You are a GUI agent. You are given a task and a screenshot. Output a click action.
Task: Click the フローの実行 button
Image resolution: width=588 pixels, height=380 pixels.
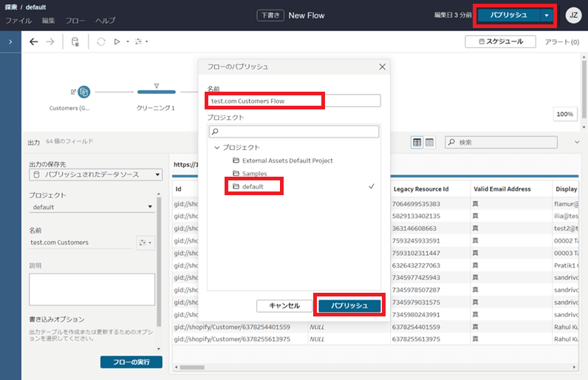[131, 362]
